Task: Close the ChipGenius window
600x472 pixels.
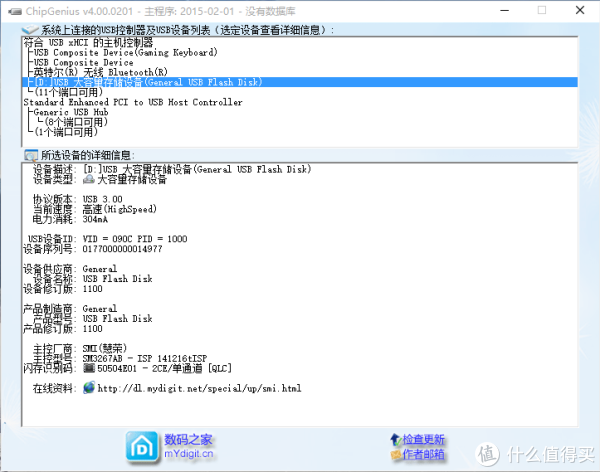Action: (x=580, y=10)
